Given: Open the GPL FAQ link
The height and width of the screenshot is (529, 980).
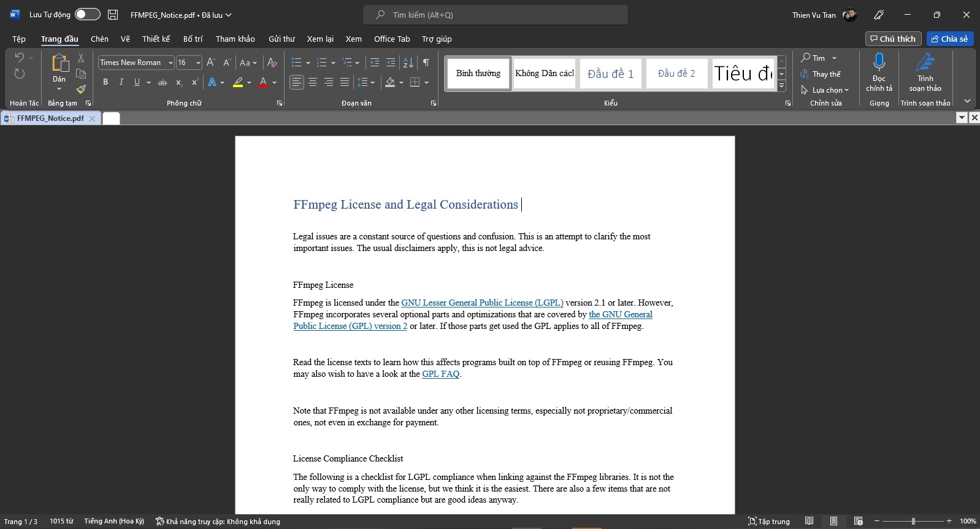Looking at the screenshot, I should [x=440, y=374].
